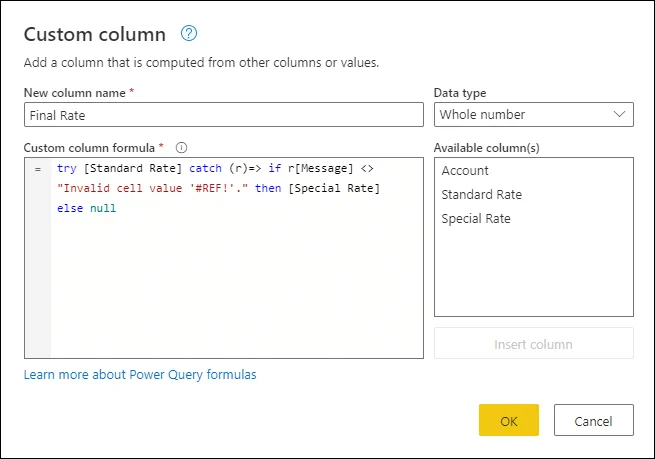The height and width of the screenshot is (459, 655).
Task: Click 'Whole number' in Data type box
Action: pyautogui.click(x=482, y=114)
